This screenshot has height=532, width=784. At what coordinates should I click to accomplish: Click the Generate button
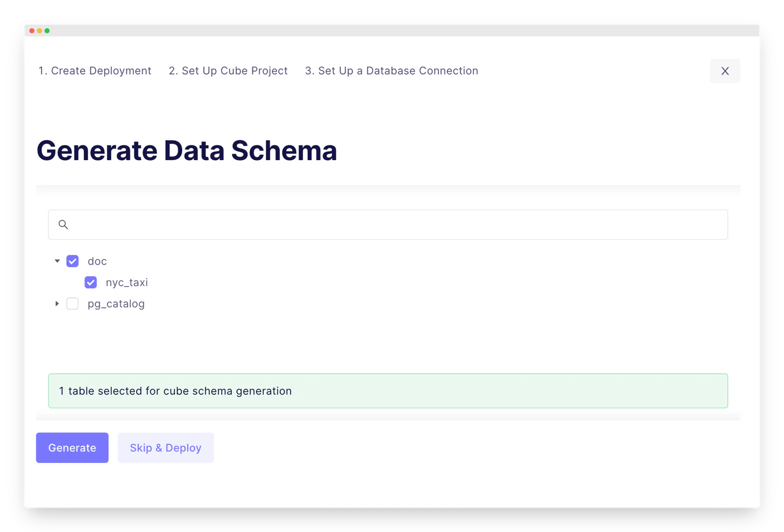click(72, 448)
